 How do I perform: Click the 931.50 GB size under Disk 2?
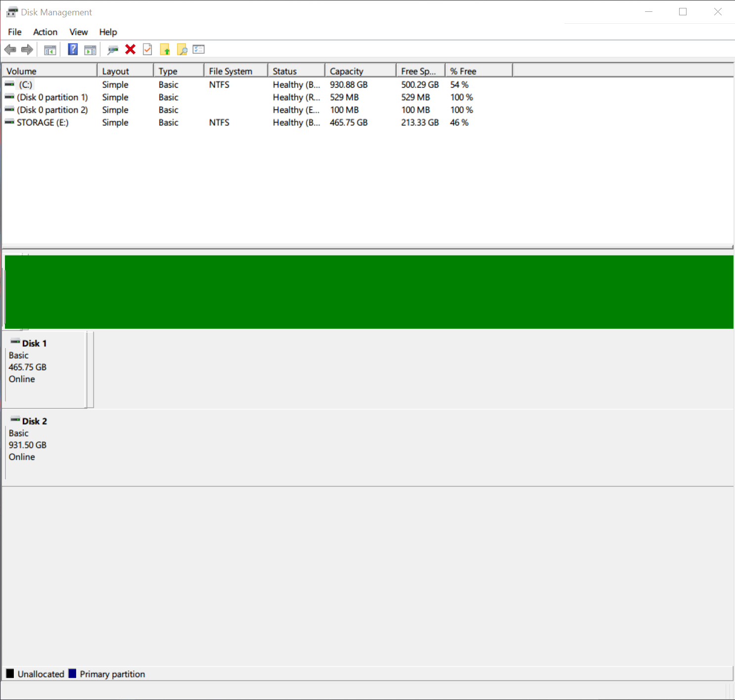(x=28, y=445)
